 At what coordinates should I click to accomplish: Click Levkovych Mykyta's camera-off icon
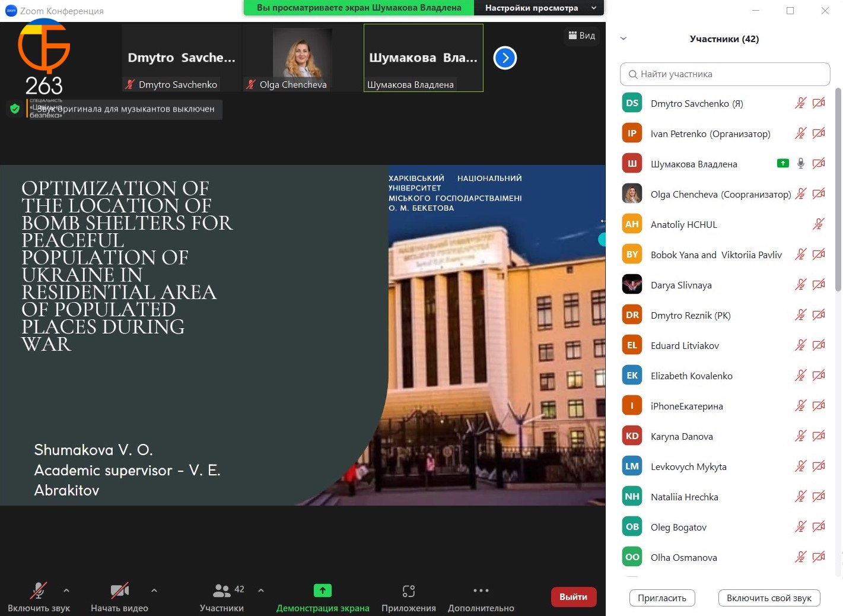[819, 466]
